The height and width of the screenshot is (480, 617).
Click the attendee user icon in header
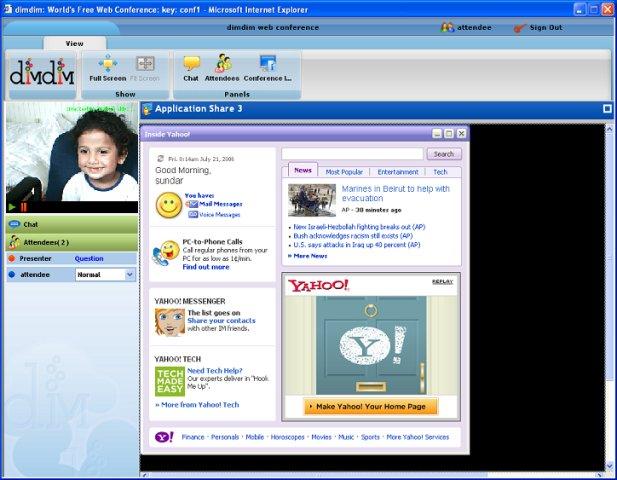[x=447, y=28]
